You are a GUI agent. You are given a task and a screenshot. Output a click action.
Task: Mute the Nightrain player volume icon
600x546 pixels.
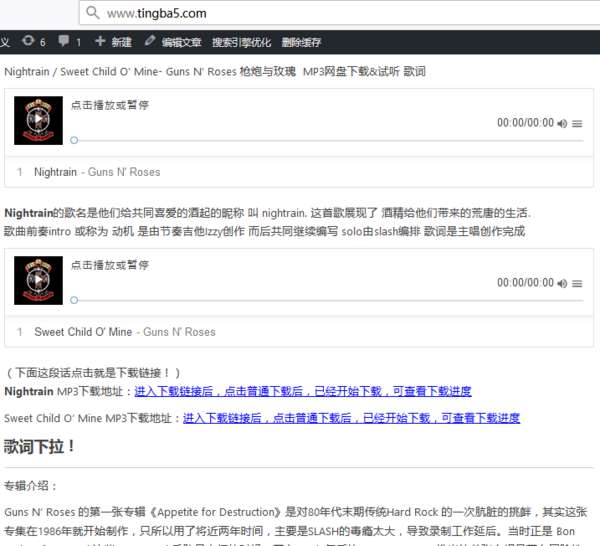562,123
